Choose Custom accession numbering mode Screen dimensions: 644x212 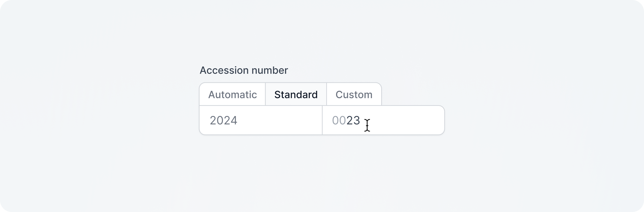(354, 95)
